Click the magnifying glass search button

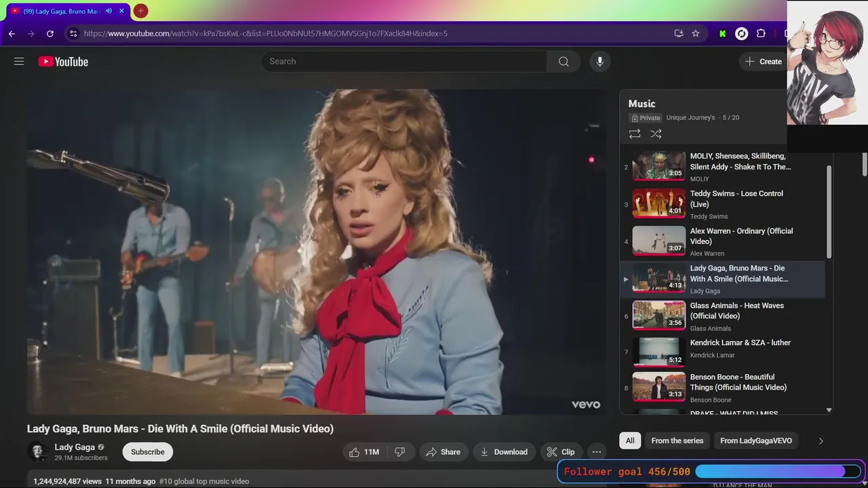564,61
